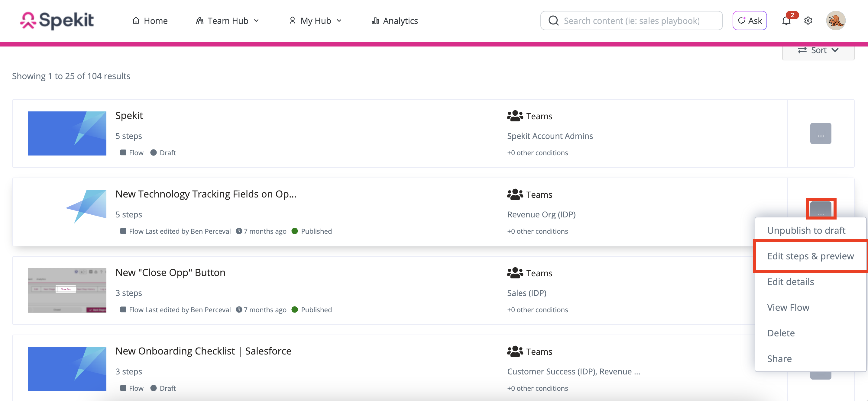Click Flow type icon in Onboarding Checklist row
The width and height of the screenshot is (868, 401).
[123, 388]
